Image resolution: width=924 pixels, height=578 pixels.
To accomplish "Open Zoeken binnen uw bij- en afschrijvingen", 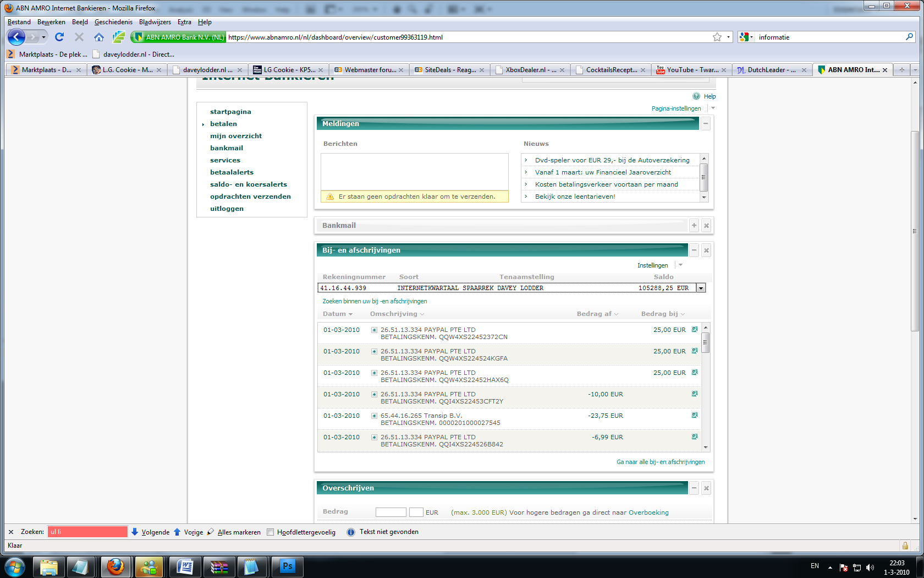I will [x=375, y=301].
